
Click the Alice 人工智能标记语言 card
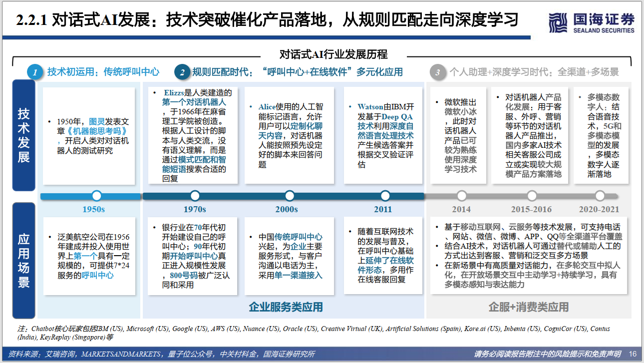pyautogui.click(x=289, y=136)
